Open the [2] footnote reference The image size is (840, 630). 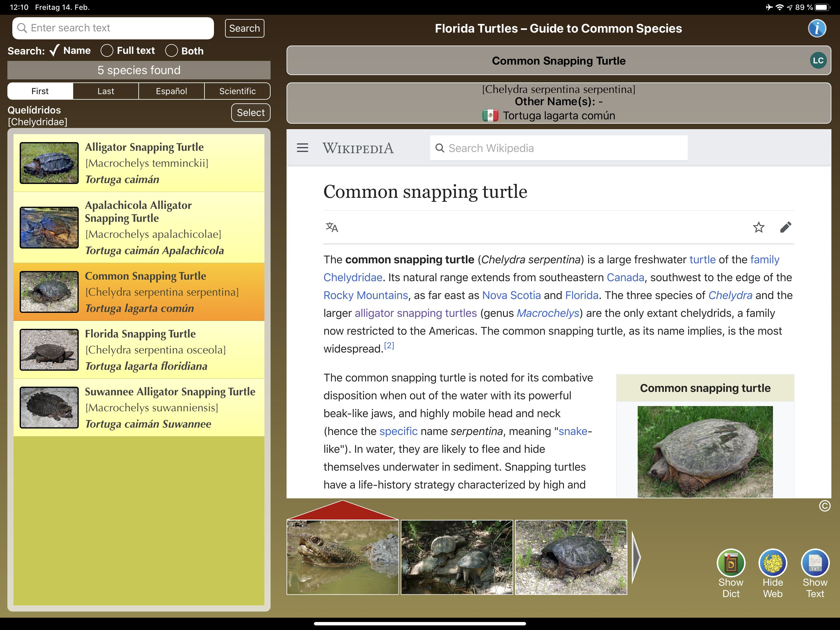(389, 345)
